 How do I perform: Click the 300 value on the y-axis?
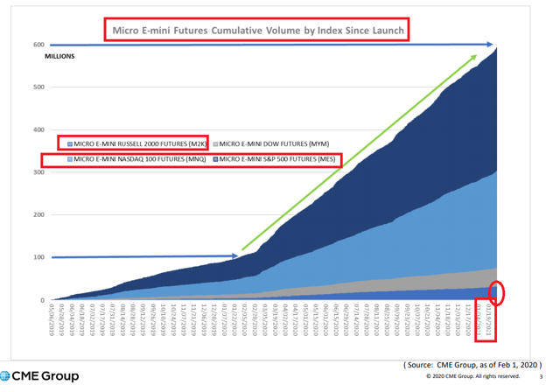39,172
